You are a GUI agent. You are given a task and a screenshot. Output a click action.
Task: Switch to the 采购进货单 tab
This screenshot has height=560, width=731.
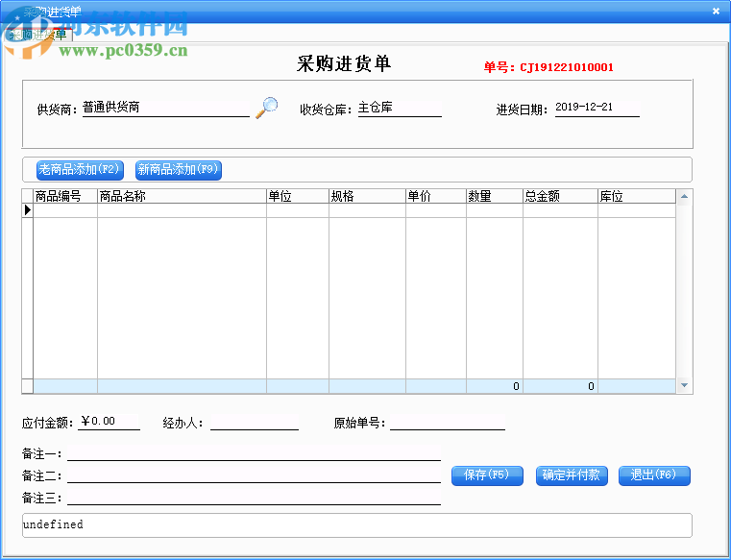(38, 35)
